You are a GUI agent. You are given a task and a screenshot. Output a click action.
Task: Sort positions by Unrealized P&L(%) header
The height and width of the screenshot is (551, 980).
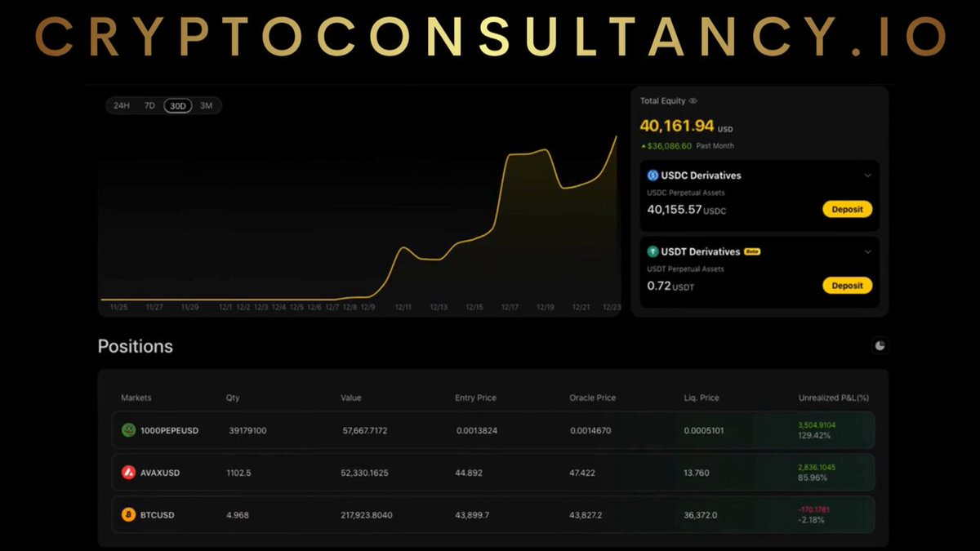tap(833, 398)
